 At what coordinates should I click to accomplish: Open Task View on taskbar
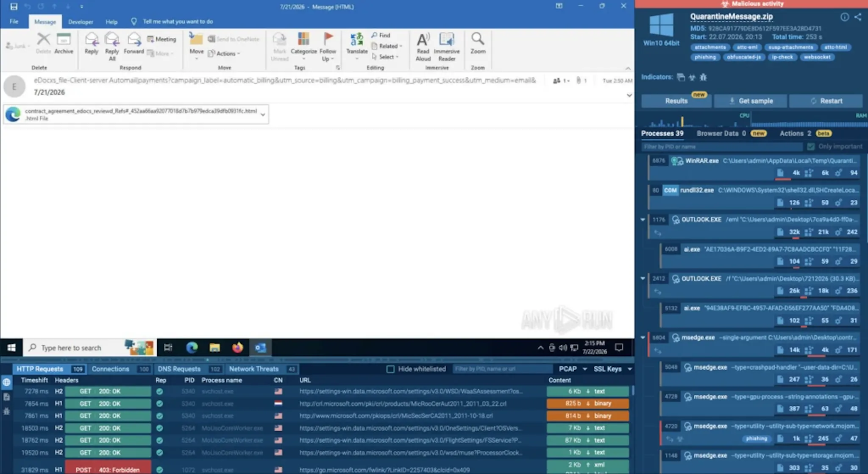tap(168, 348)
